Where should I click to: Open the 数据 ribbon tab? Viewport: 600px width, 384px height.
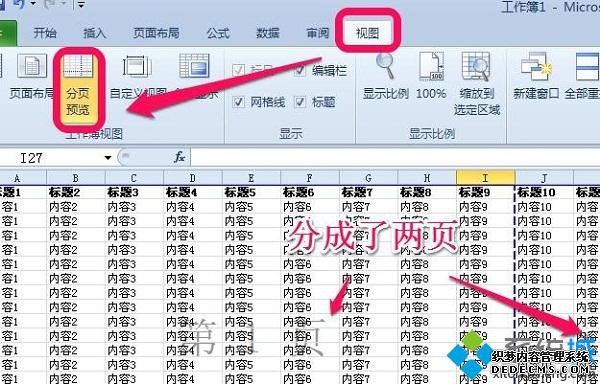[x=267, y=33]
